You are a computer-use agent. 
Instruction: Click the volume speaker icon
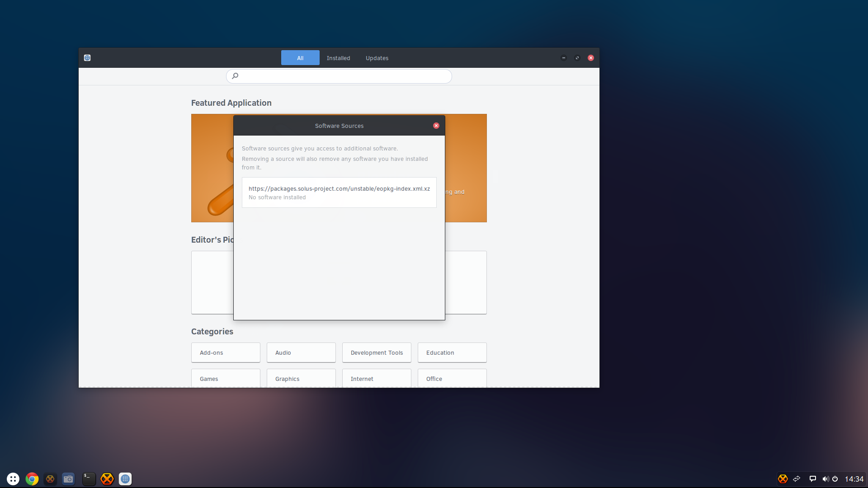click(826, 479)
